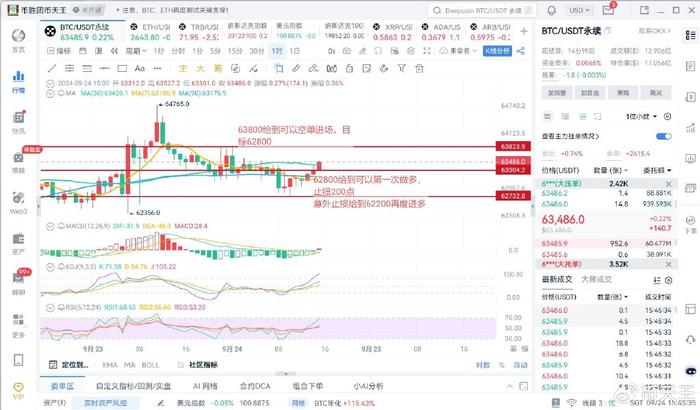The image size is (700, 410).
Task: Click the 自动 auto scale option
Action: click(520, 365)
